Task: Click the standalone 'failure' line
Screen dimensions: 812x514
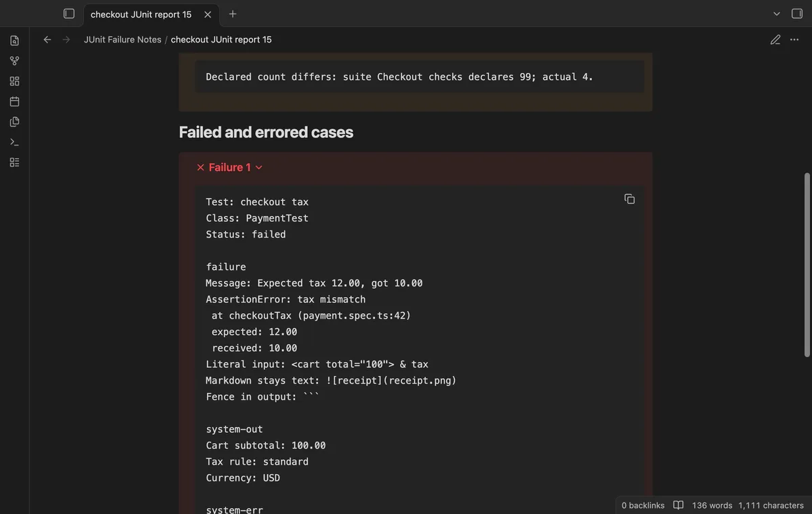Action: (x=226, y=267)
